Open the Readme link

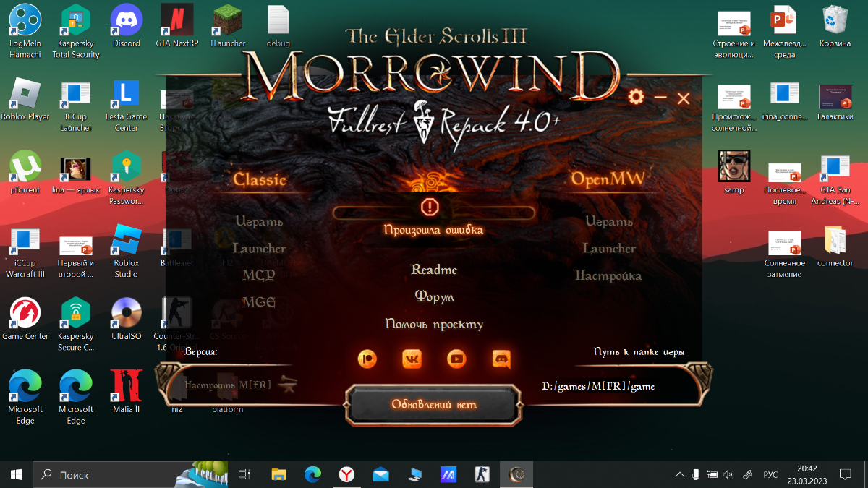[x=434, y=270]
